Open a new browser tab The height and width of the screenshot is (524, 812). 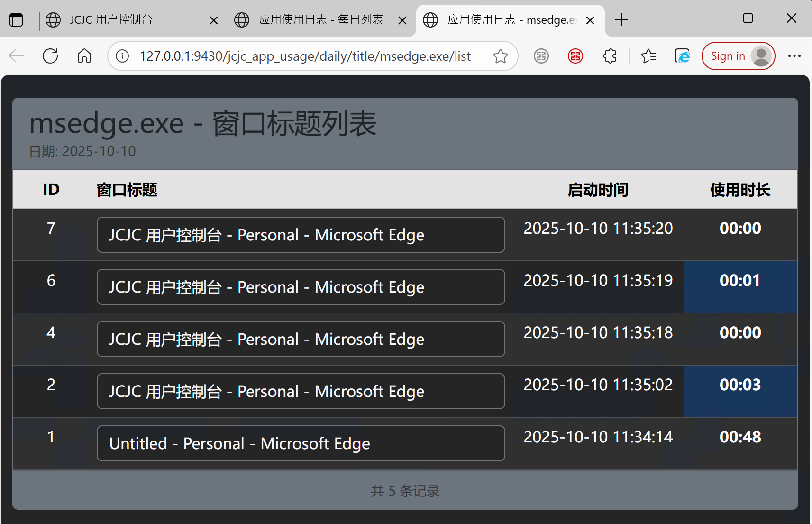coord(621,19)
